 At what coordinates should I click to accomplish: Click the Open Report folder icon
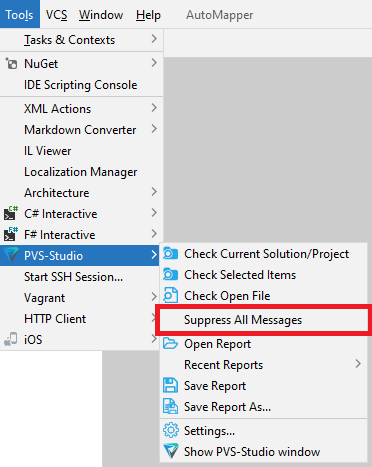tap(170, 343)
